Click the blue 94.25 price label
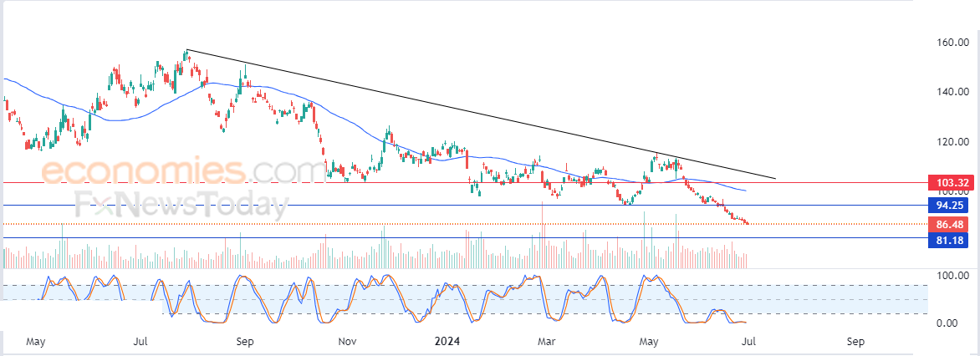This screenshot has width=980, height=356. click(x=951, y=205)
